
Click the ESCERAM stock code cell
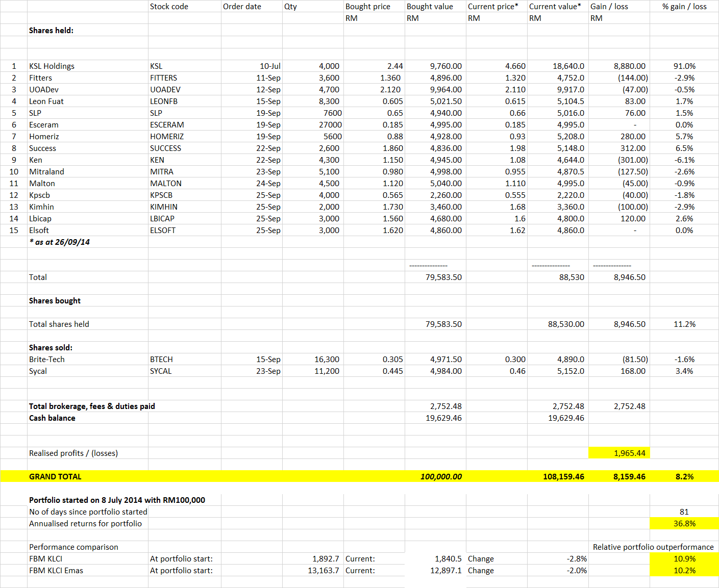pos(184,124)
